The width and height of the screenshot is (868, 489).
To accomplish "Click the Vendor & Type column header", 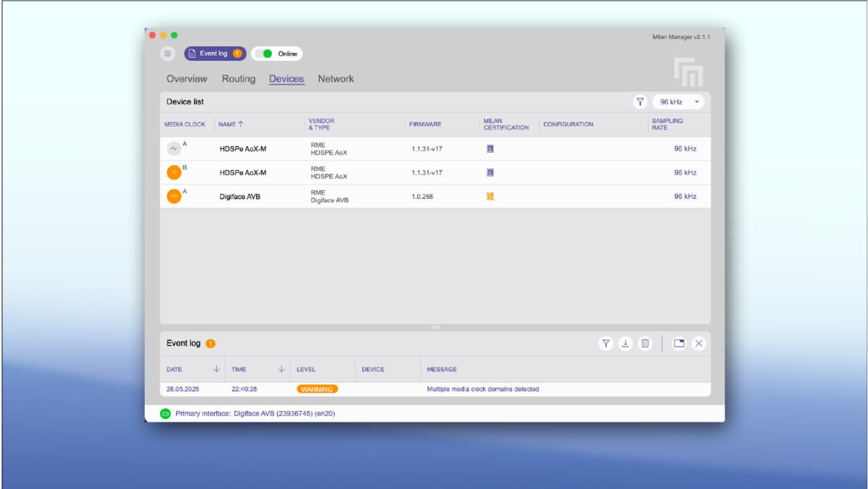I will [x=322, y=124].
